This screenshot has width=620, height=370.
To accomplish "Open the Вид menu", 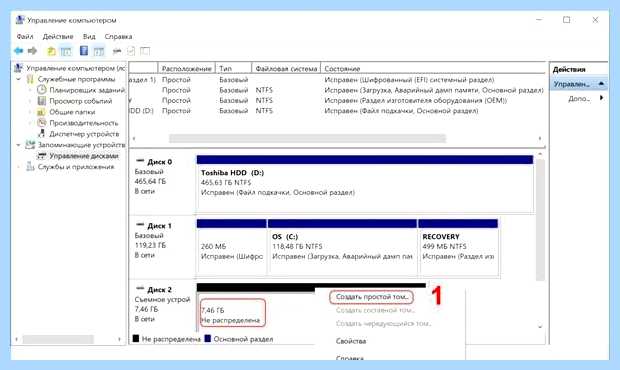I will 89,36.
